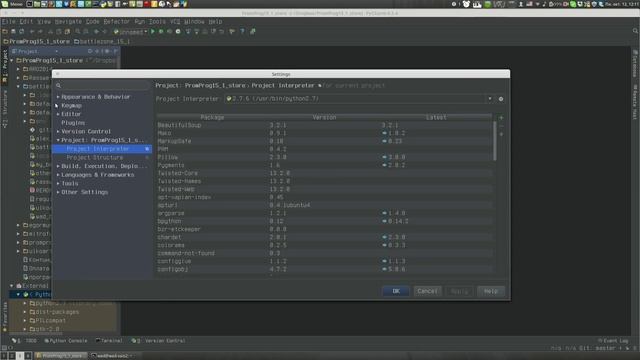Open the Navigate menu

pyautogui.click(x=68, y=22)
